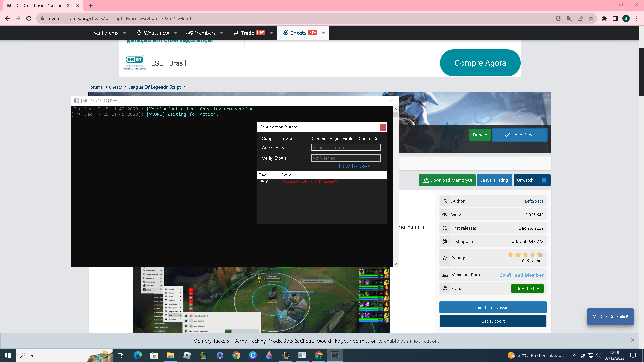Launch Microsoft Edge from taskbar

138,355
